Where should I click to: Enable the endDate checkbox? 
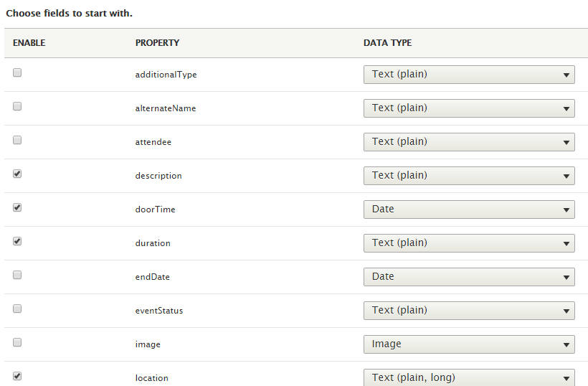(x=17, y=275)
